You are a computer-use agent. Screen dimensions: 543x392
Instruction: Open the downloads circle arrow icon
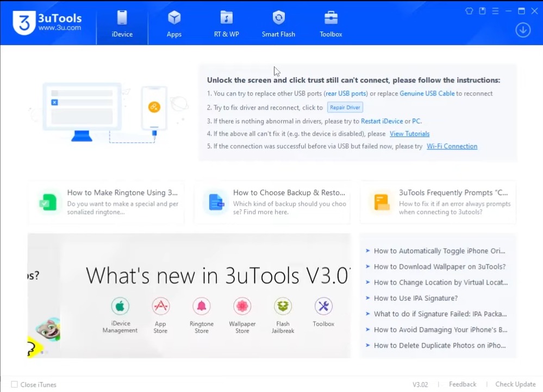[523, 30]
